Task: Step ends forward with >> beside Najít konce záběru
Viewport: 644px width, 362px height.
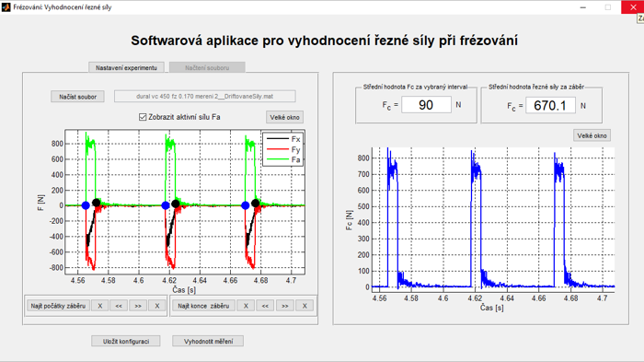Action: [x=284, y=306]
